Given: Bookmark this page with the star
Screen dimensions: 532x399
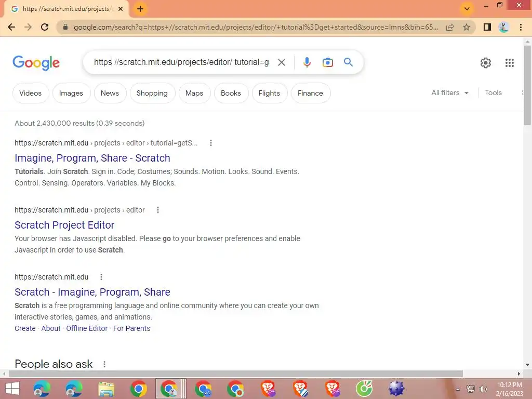Looking at the screenshot, I should pyautogui.click(x=467, y=27).
